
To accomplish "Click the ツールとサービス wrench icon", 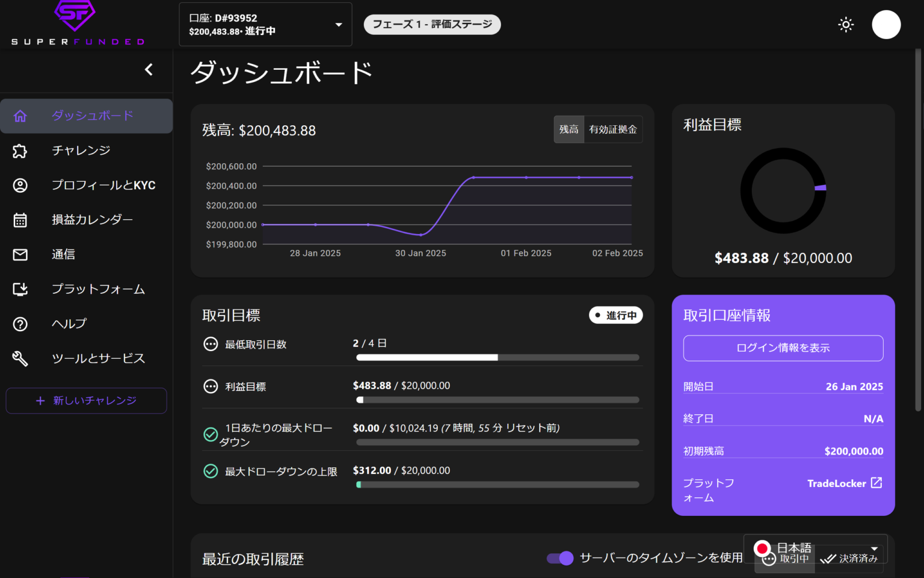I will coord(20,359).
